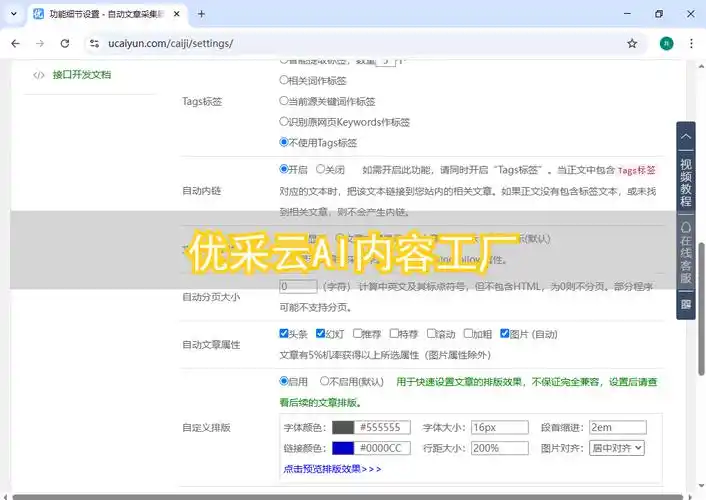Open Chrome three-dot menu
706x500 pixels.
click(691, 43)
